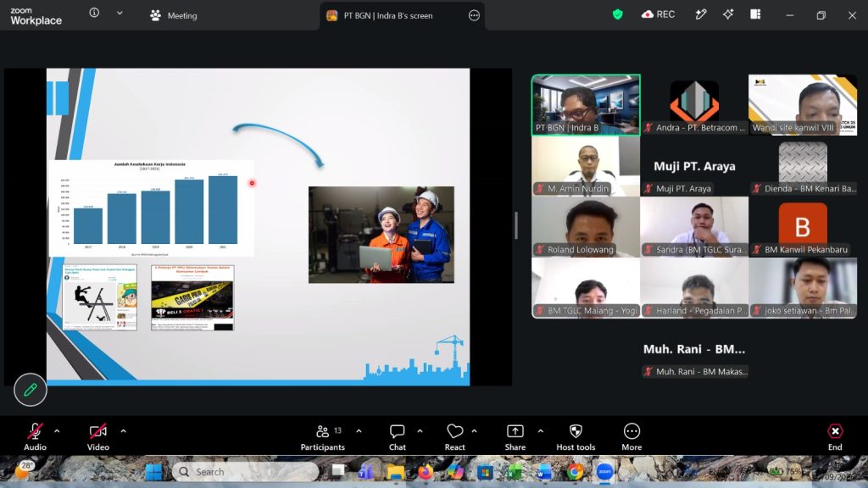Viewport: 868px width, 488px height.
Task: Open Microsoft Word from taskbar
Action: (x=544, y=472)
